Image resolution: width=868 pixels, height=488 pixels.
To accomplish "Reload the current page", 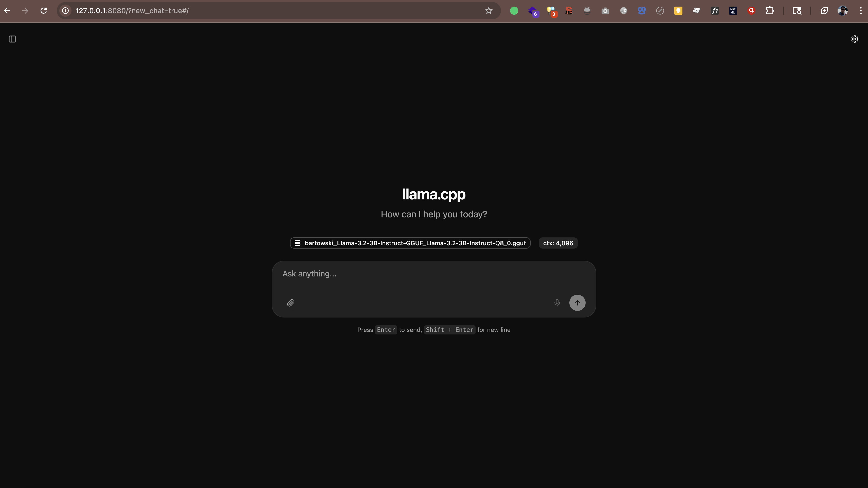I will point(43,11).
